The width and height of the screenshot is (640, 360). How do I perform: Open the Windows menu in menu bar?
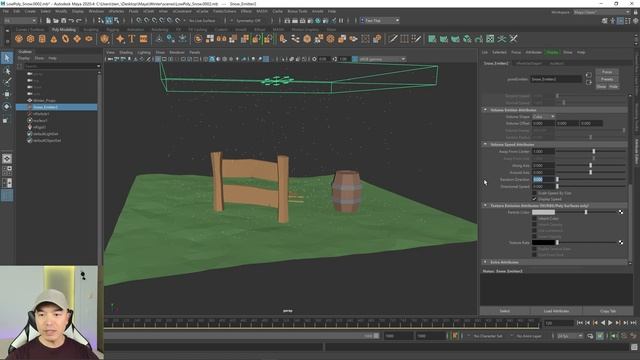click(x=96, y=11)
